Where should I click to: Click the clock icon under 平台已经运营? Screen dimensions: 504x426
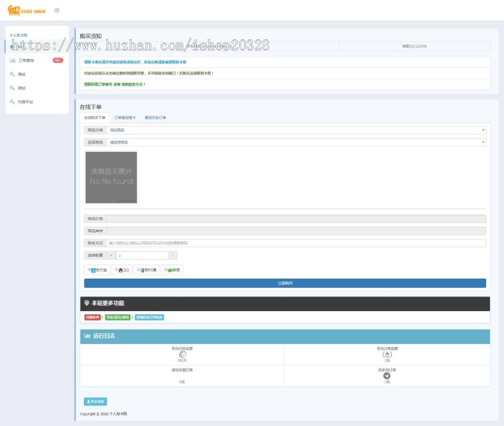[182, 354]
